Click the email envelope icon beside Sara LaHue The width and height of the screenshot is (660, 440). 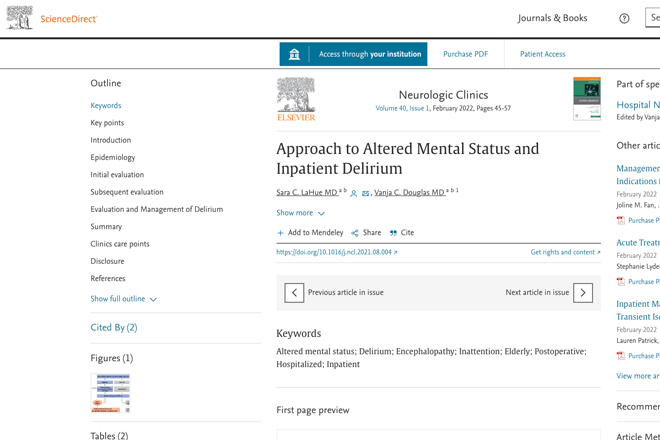coord(365,193)
